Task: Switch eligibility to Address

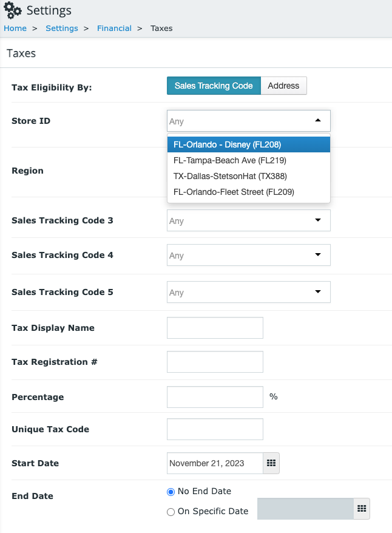Action: pyautogui.click(x=283, y=86)
